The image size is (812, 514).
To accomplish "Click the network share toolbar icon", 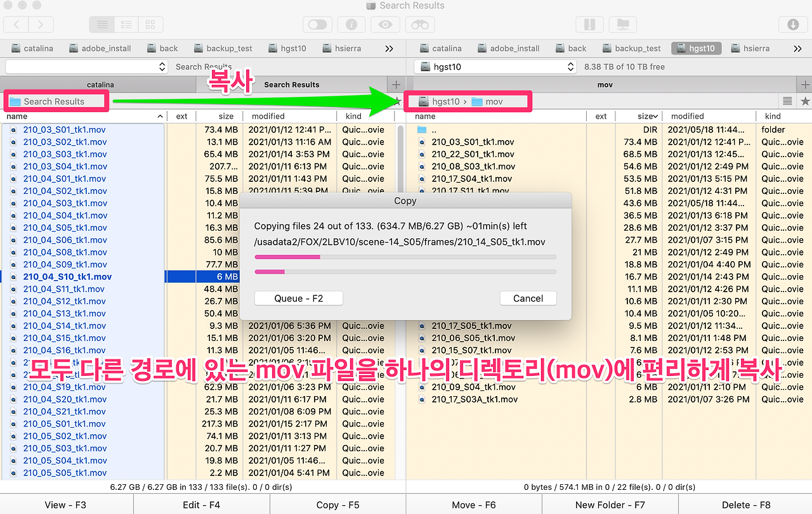I will [x=622, y=25].
